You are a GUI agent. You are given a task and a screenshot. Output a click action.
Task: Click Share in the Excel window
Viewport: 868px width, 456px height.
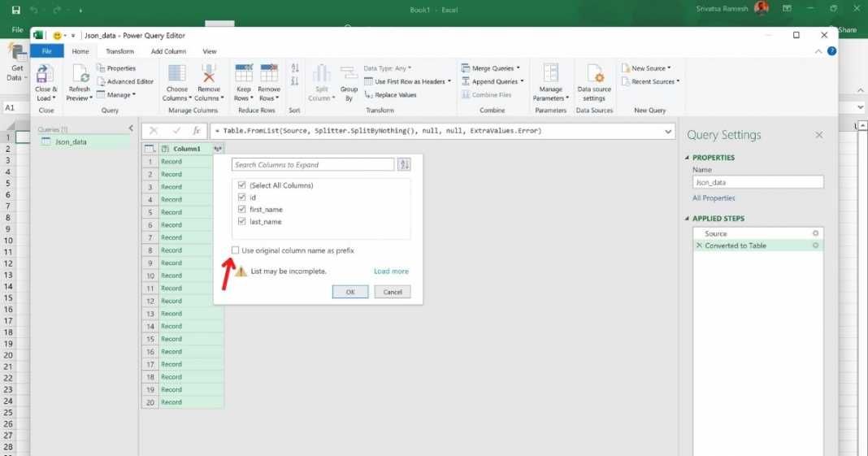coord(847,30)
